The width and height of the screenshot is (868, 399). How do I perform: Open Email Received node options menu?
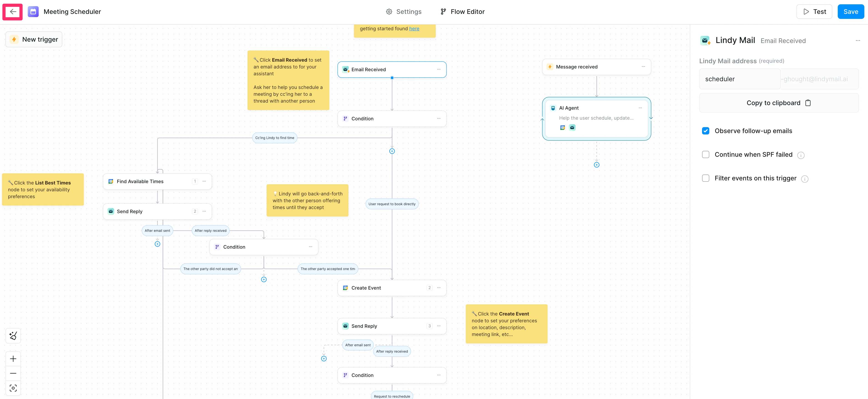pos(438,69)
